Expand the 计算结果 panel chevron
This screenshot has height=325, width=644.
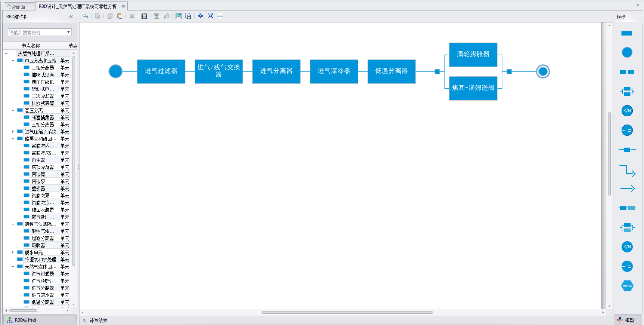[x=84, y=321]
